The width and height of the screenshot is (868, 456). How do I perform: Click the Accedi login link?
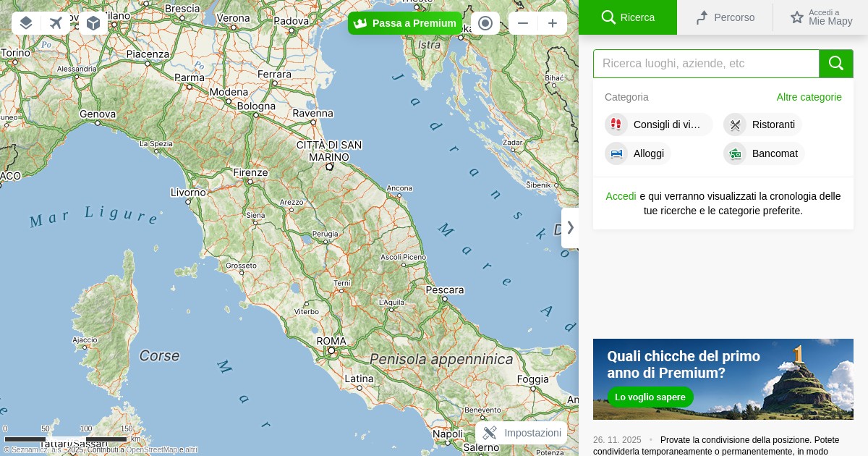(x=621, y=196)
